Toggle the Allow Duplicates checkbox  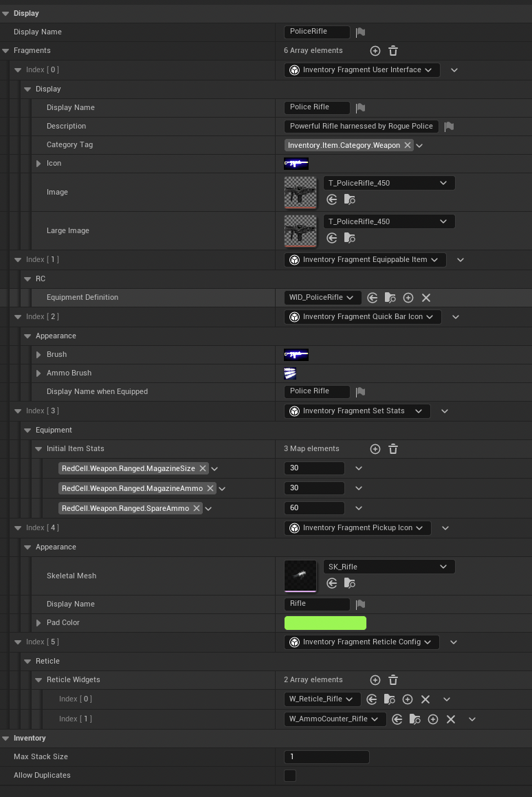(x=290, y=776)
